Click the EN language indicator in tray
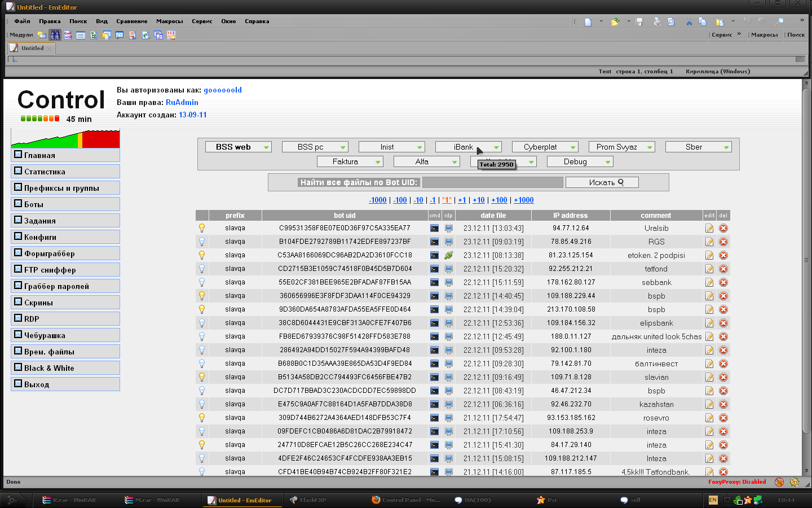The image size is (812, 508). [713, 500]
